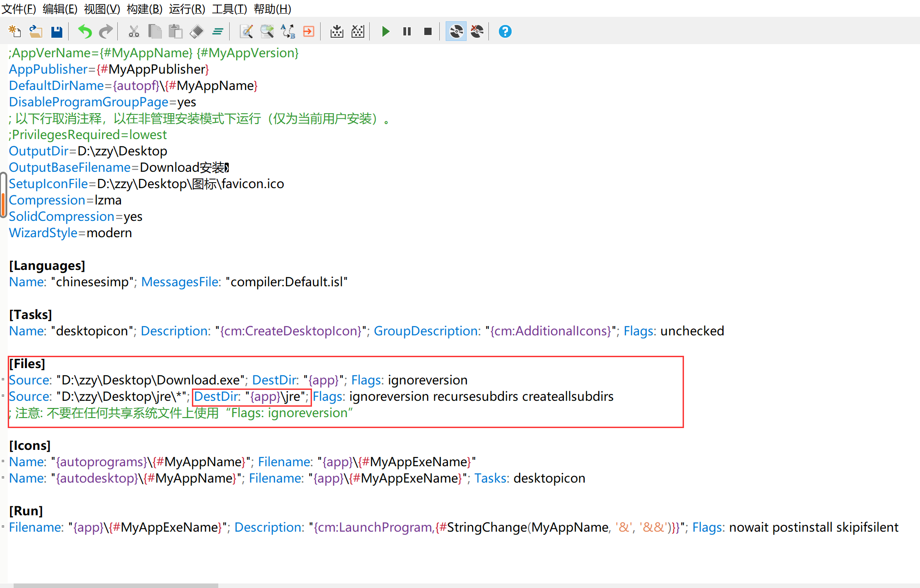
Task: Click DestDir "{app}\jre" text
Action: [250, 396]
